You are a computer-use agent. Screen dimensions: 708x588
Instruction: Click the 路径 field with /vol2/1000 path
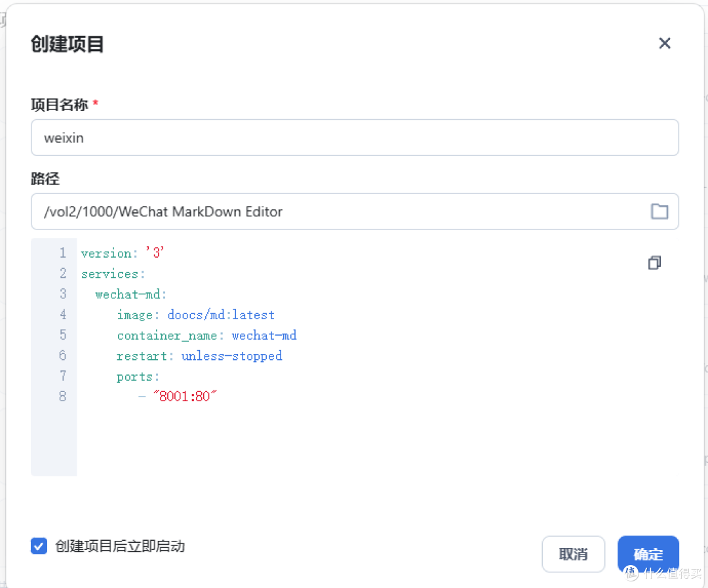(x=355, y=211)
